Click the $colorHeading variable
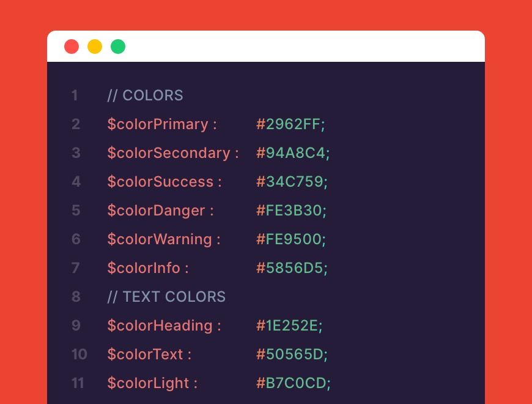 pyautogui.click(x=160, y=326)
